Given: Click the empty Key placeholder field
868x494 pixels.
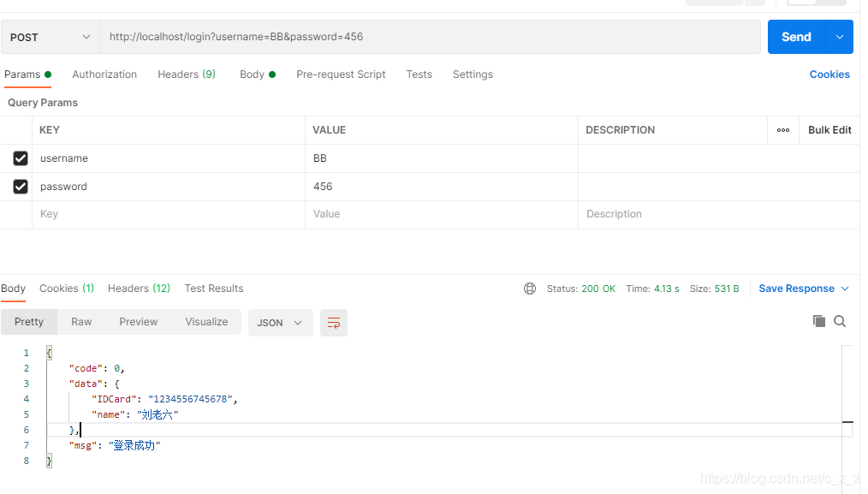Looking at the screenshot, I should tap(169, 214).
